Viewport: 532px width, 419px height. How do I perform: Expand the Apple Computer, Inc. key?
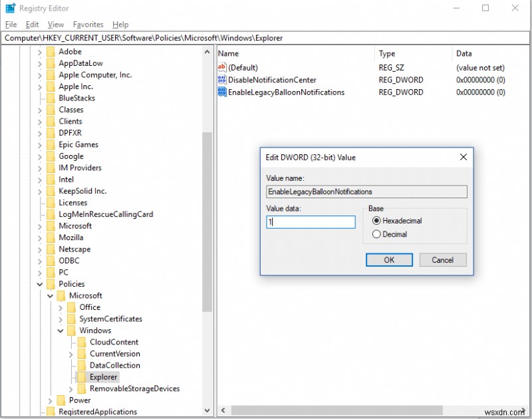(40, 75)
